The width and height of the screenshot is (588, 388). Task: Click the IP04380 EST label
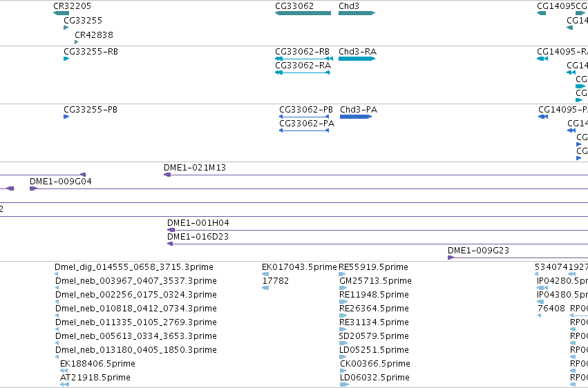[562, 295]
